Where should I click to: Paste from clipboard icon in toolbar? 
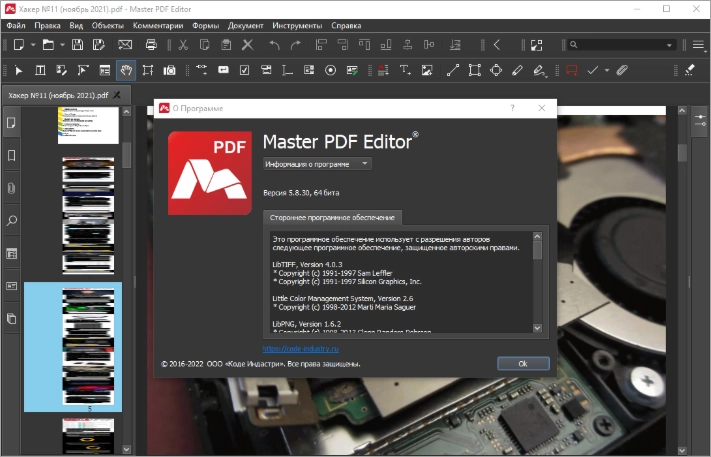point(226,45)
